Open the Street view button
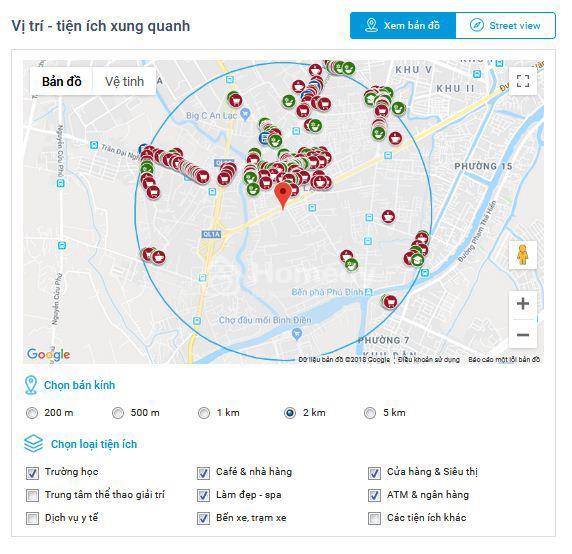 point(505,26)
